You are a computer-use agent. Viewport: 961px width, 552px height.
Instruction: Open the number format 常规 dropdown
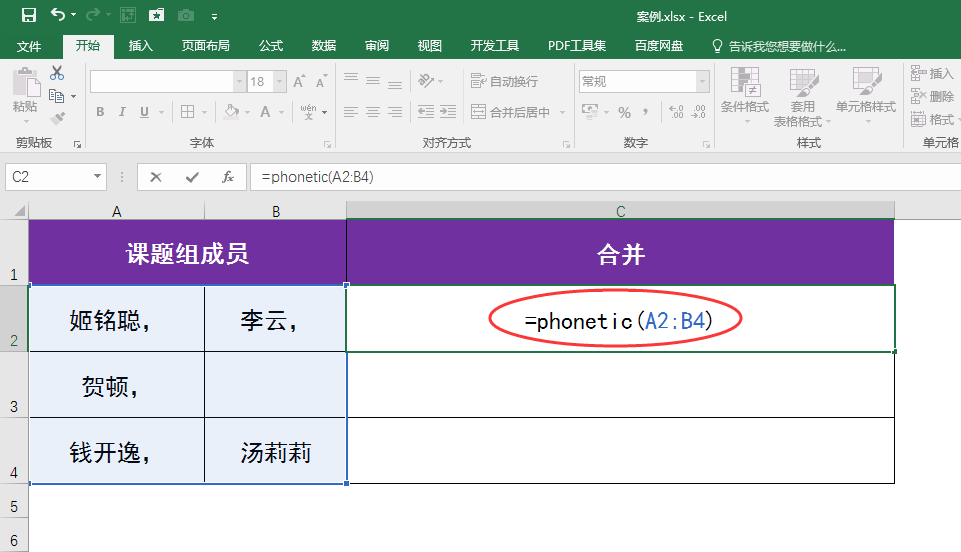[702, 81]
